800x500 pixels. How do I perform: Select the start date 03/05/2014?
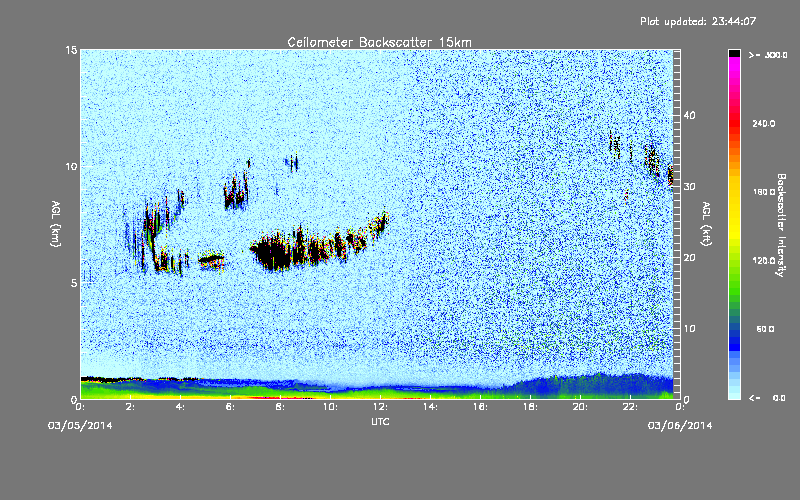(x=80, y=426)
